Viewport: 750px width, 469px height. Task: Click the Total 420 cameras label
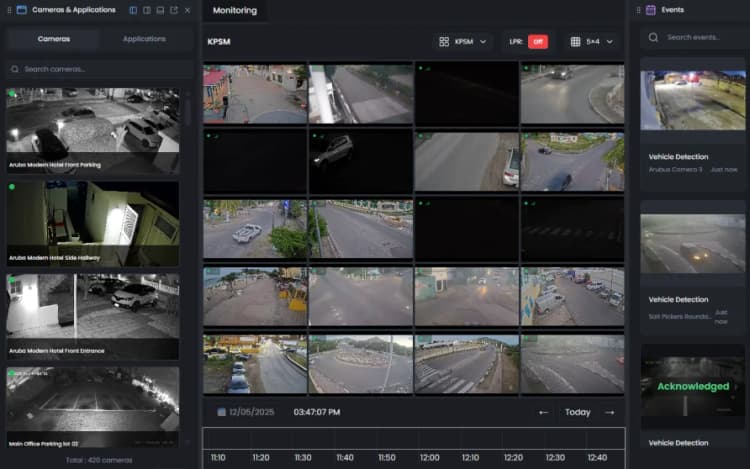[x=99, y=460]
